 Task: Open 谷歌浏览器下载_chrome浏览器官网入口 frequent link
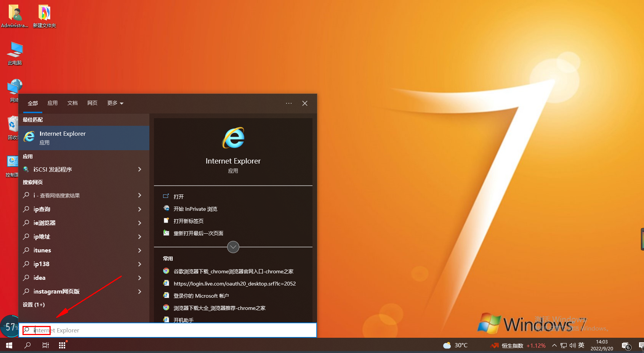(x=233, y=271)
